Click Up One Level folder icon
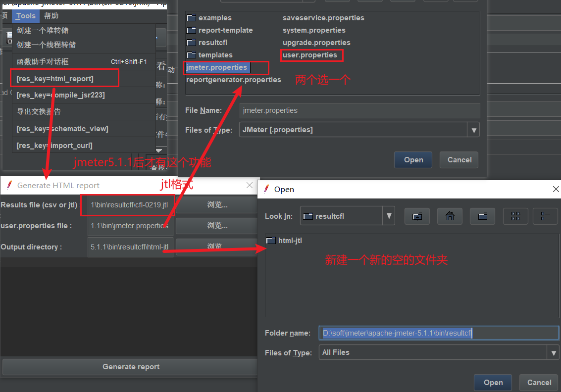The height and width of the screenshot is (392, 561). coord(417,216)
